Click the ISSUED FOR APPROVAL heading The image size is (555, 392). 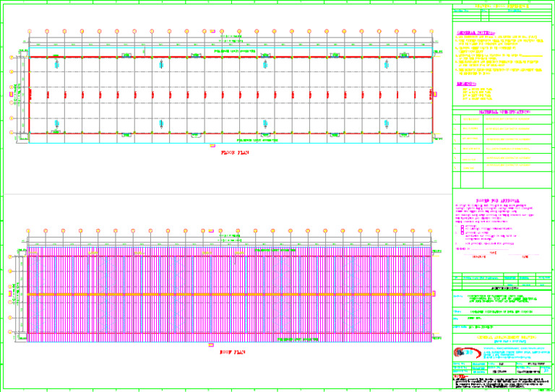pyautogui.click(x=498, y=201)
